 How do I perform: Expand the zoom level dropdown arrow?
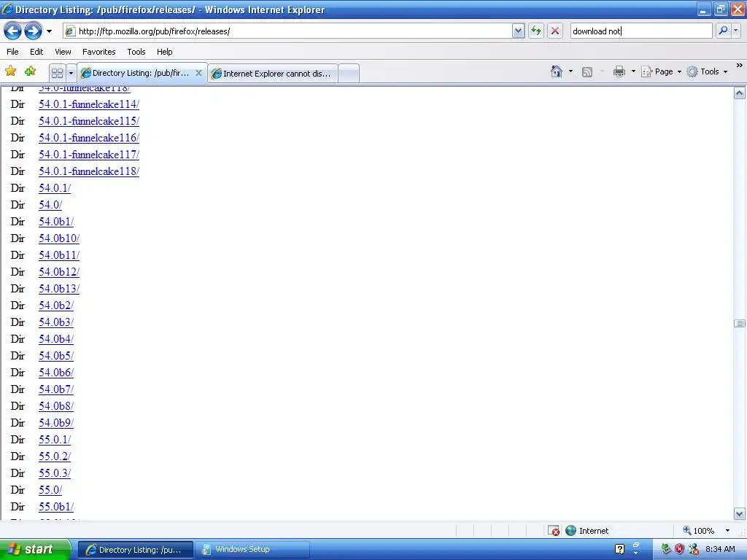point(727,531)
